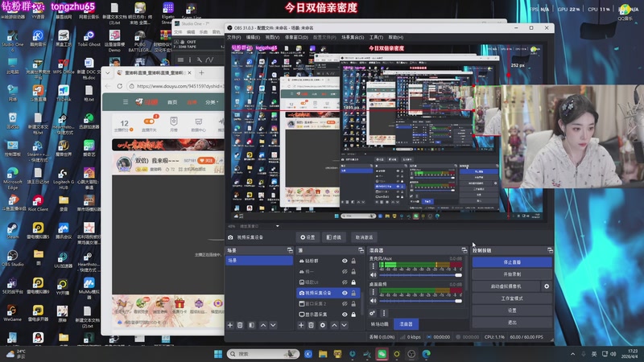Move selected source up
The height and width of the screenshot is (362, 644).
click(334, 325)
